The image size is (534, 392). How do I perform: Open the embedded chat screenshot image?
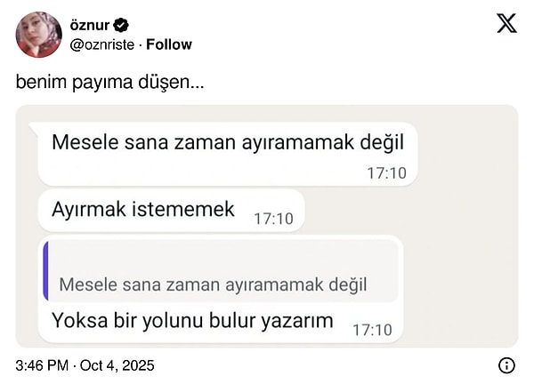(267, 227)
